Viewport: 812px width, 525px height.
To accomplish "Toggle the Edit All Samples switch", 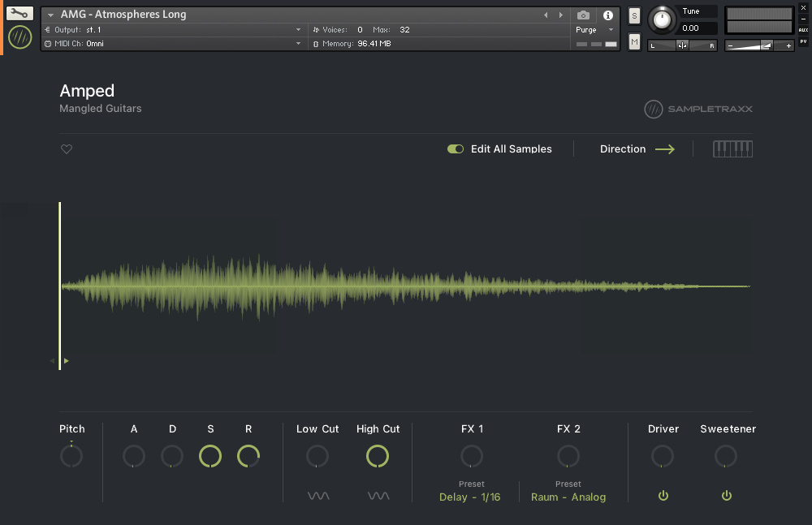I will [x=456, y=149].
